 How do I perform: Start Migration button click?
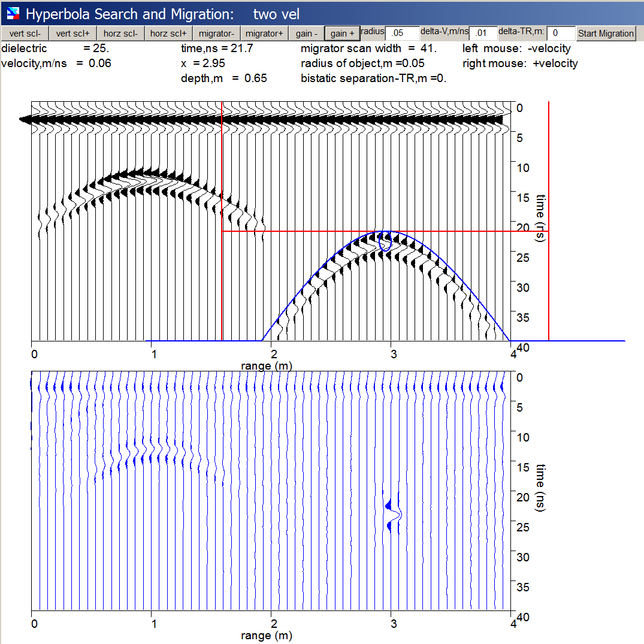click(606, 34)
